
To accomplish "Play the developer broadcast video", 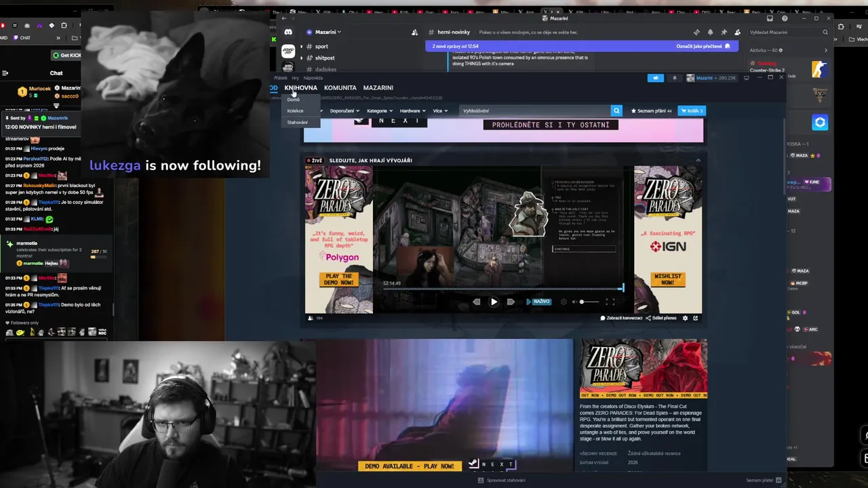I will point(494,302).
